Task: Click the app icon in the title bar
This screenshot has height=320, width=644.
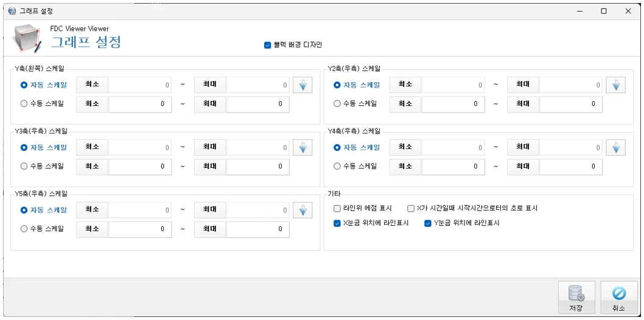Action: [x=12, y=11]
